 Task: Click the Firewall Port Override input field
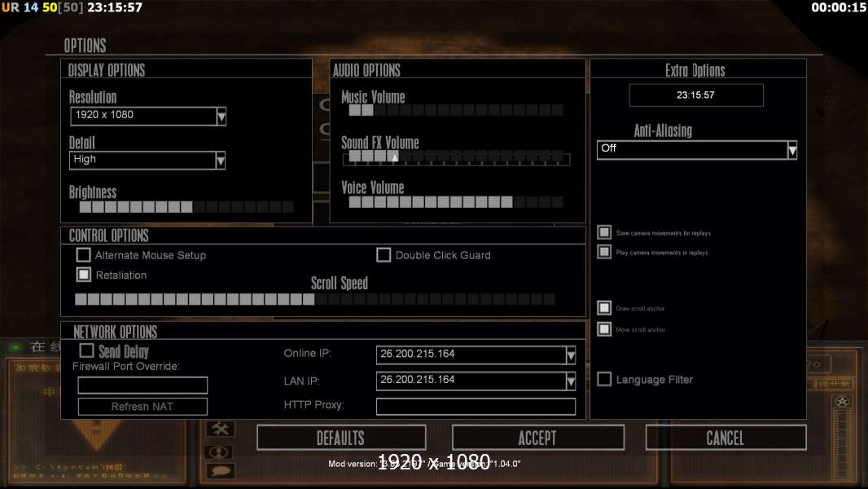(142, 385)
